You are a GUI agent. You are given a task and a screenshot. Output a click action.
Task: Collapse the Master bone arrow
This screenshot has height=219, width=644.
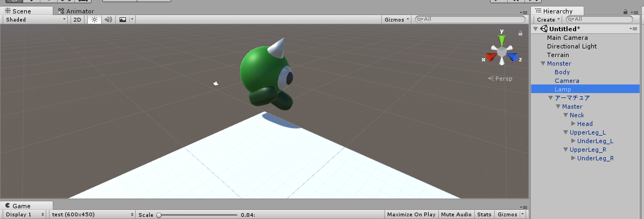pos(558,107)
